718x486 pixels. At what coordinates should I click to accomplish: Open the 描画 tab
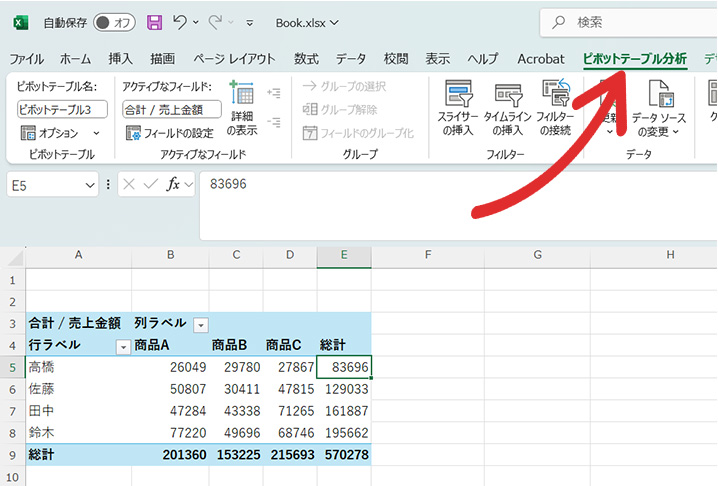pos(163,59)
